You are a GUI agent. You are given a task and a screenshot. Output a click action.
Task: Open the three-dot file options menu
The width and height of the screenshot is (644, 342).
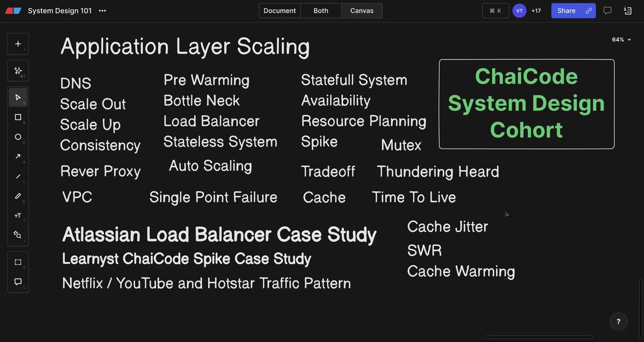pyautogui.click(x=103, y=11)
